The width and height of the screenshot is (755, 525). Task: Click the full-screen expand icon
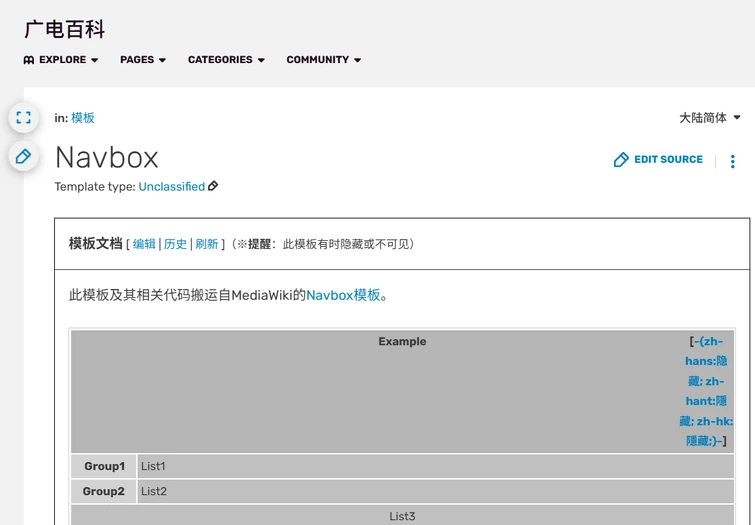tap(24, 118)
